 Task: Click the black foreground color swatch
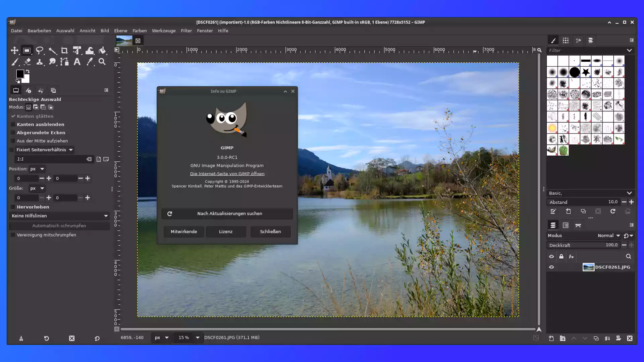20,74
